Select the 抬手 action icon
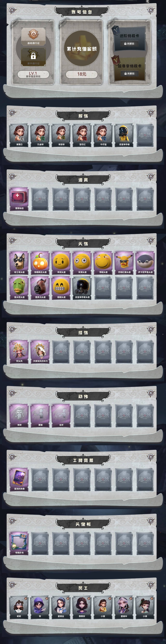This screenshot has width=166, height=644. pyautogui.click(x=61, y=415)
